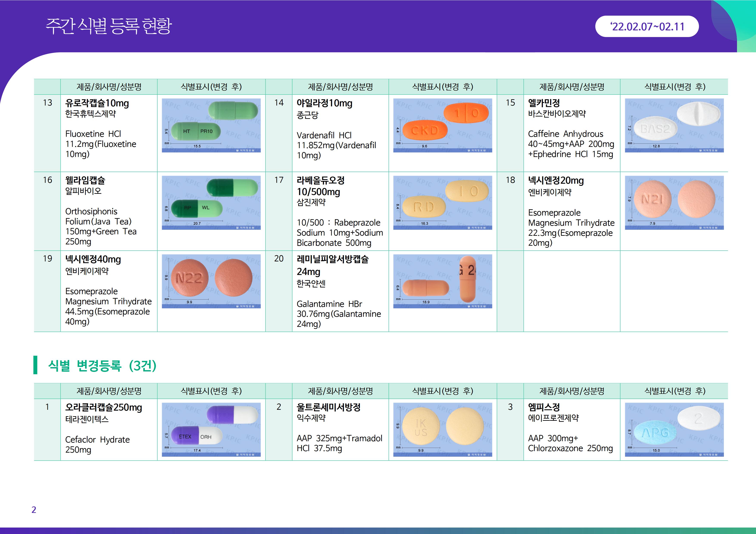Click the 엘카민정 product name text

click(x=544, y=103)
